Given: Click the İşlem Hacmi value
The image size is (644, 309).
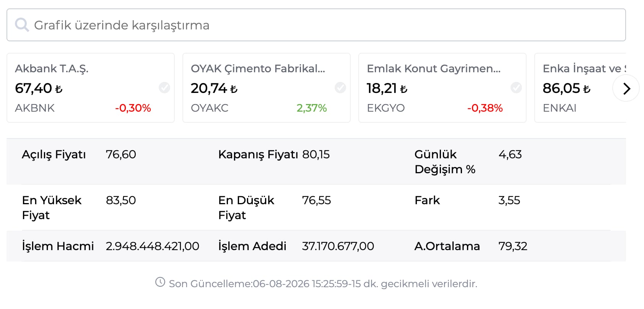Looking at the screenshot, I should click(x=153, y=246).
